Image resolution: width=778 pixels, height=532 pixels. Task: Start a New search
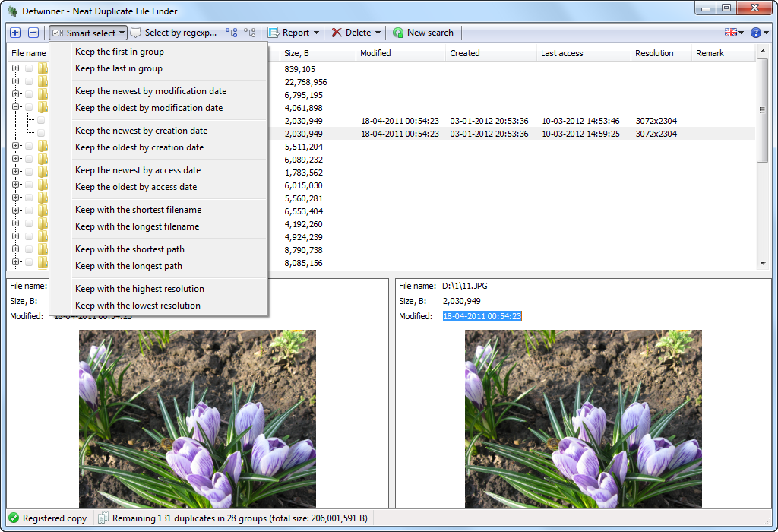[x=423, y=33]
